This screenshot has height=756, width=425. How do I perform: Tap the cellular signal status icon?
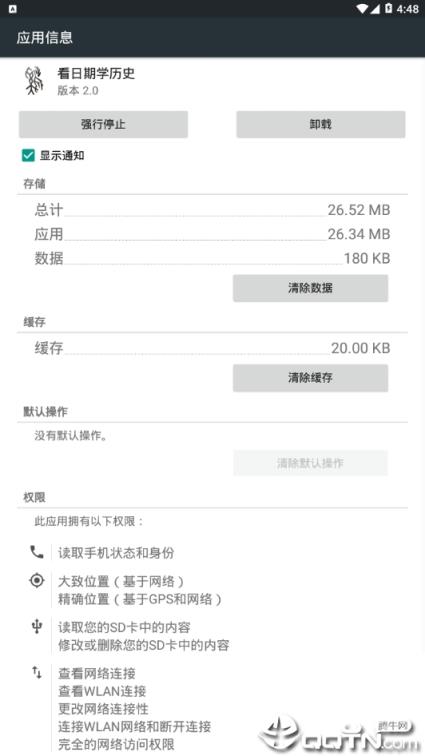coord(375,9)
